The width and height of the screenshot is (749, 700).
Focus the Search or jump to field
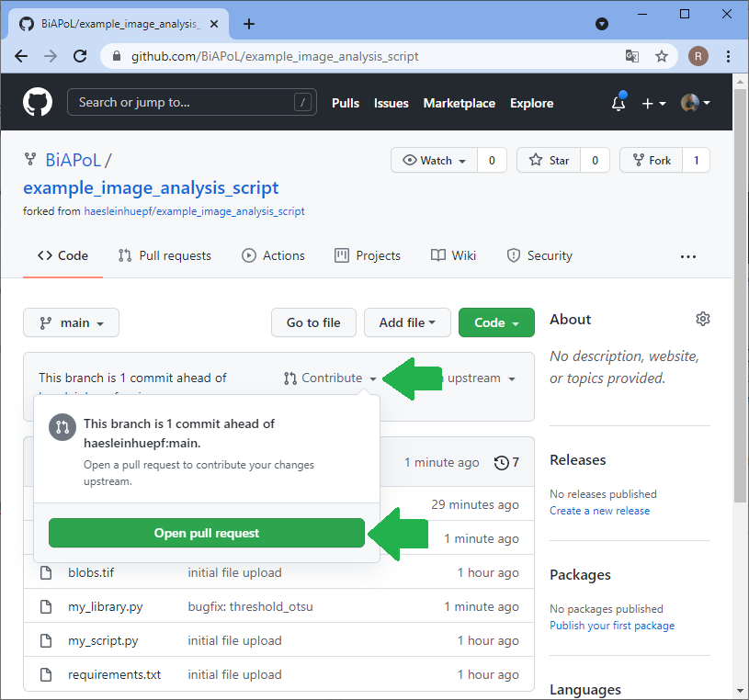184,102
